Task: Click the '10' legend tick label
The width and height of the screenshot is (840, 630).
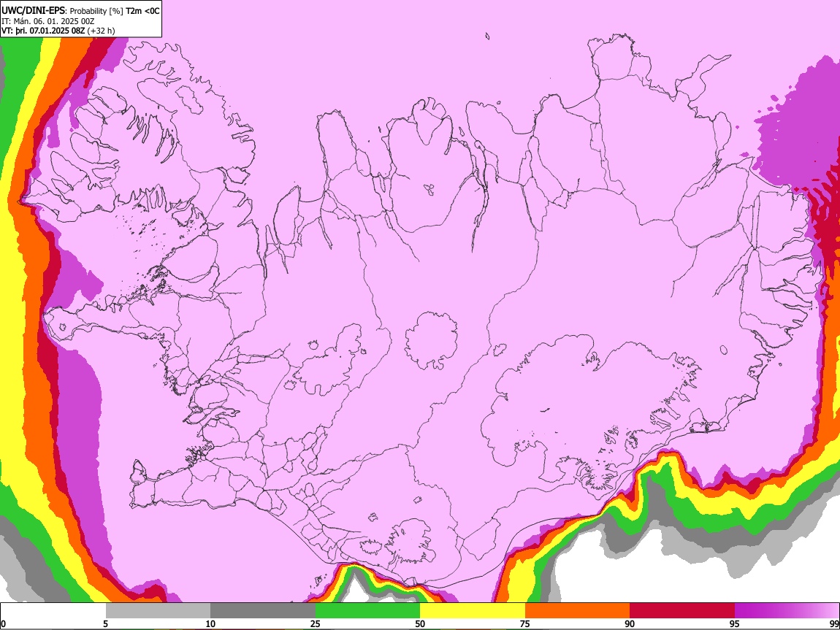Action: 210,623
